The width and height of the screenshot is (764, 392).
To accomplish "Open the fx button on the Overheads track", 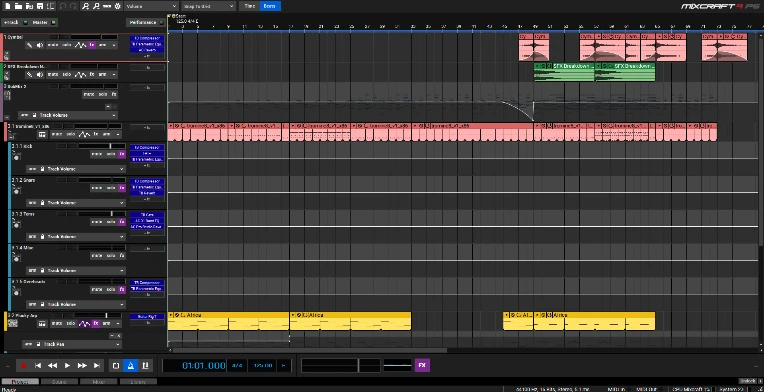I will click(122, 289).
